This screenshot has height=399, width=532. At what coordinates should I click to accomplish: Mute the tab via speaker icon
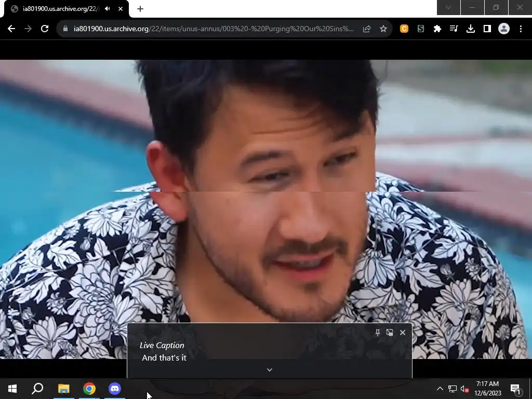108,9
